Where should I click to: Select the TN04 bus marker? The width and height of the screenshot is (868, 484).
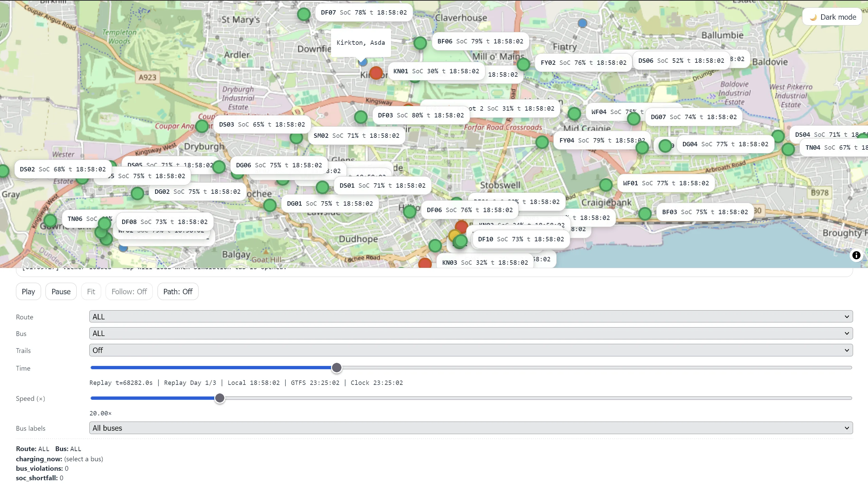(788, 149)
